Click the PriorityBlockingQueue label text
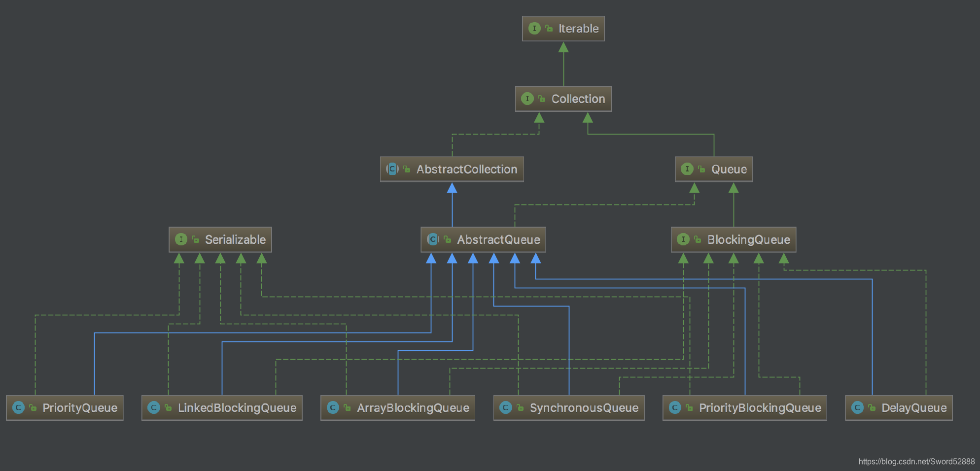980x471 pixels. [x=760, y=408]
